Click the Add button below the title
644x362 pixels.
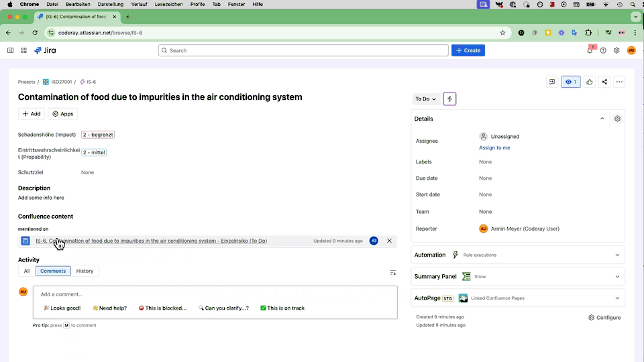32,114
